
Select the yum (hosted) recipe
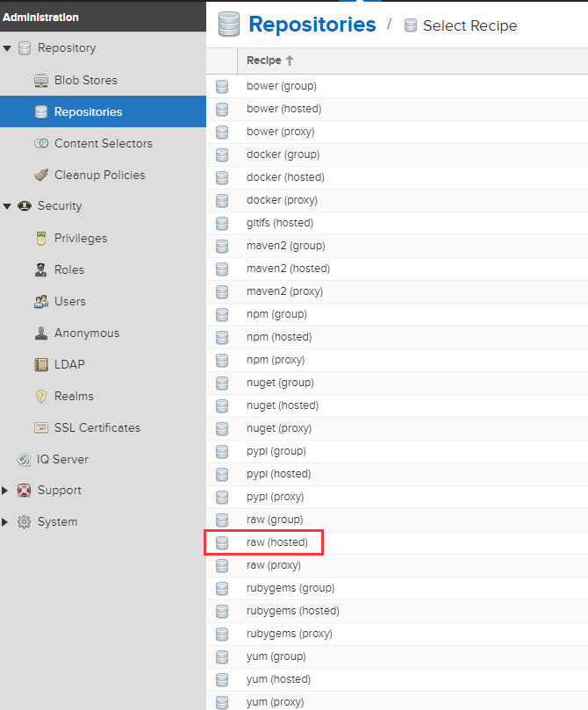[x=397, y=679]
